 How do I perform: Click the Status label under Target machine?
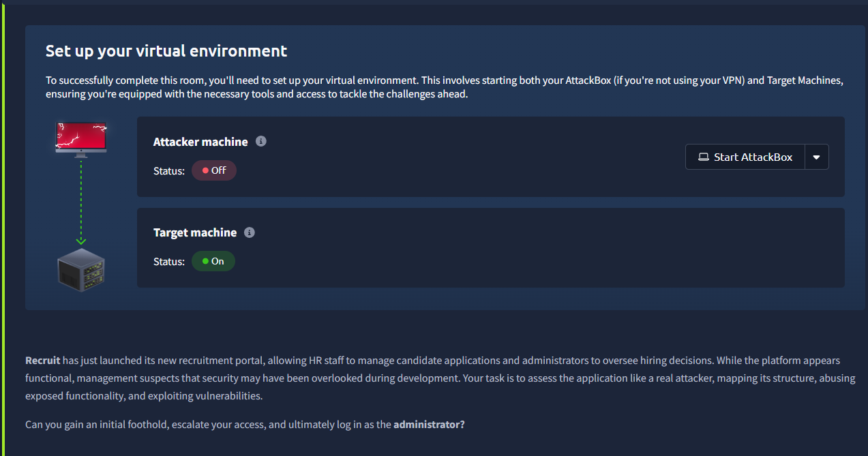coord(169,261)
